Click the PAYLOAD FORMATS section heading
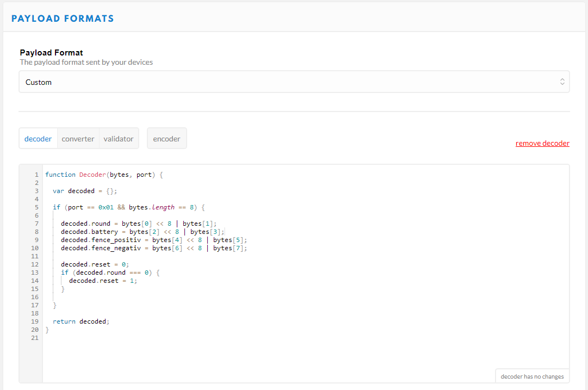The image size is (588, 390). [63, 18]
